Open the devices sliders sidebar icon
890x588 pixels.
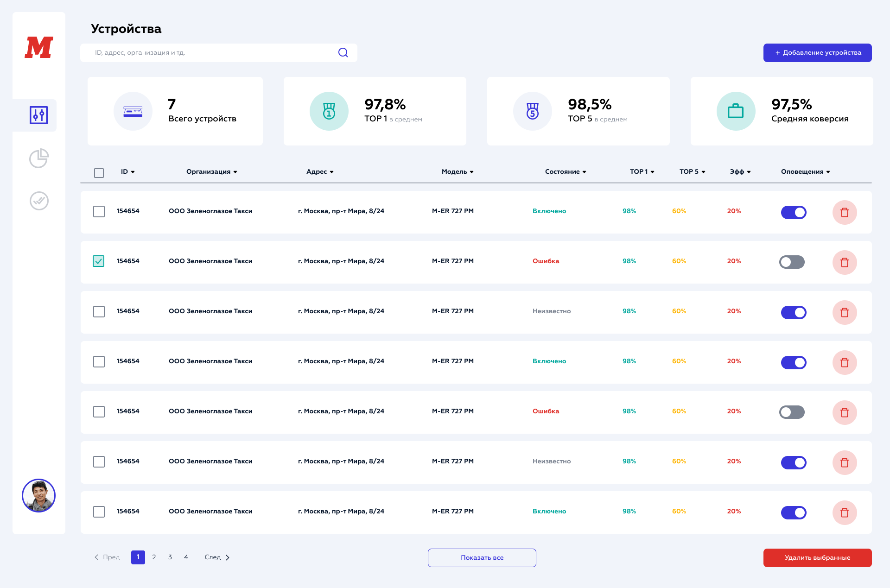click(38, 115)
